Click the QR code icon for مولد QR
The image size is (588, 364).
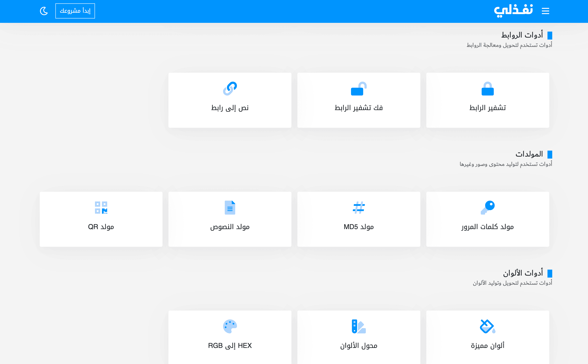click(x=101, y=207)
